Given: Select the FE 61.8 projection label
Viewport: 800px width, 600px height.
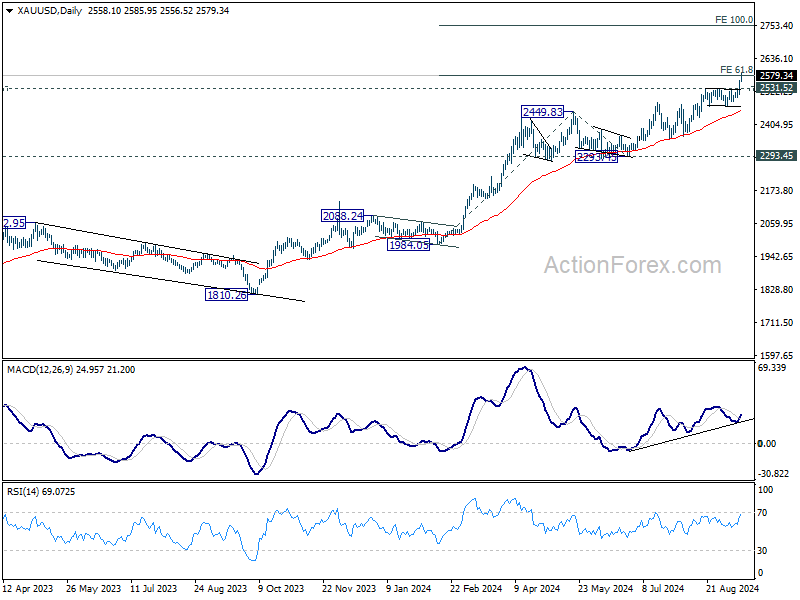Looking at the screenshot, I should (735, 69).
